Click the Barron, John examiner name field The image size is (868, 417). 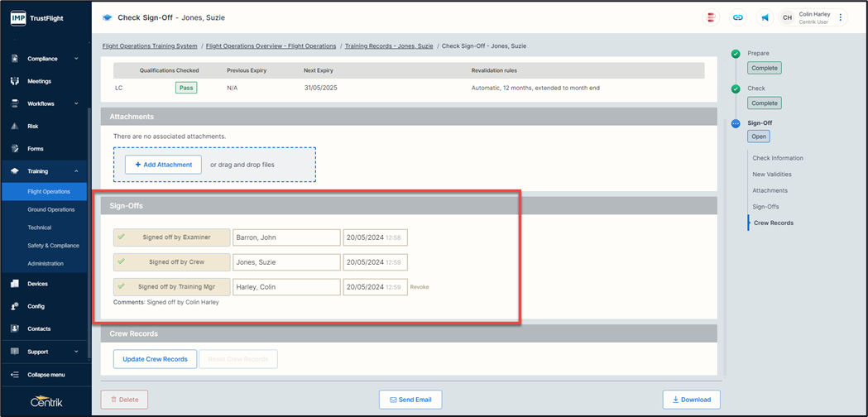[286, 237]
